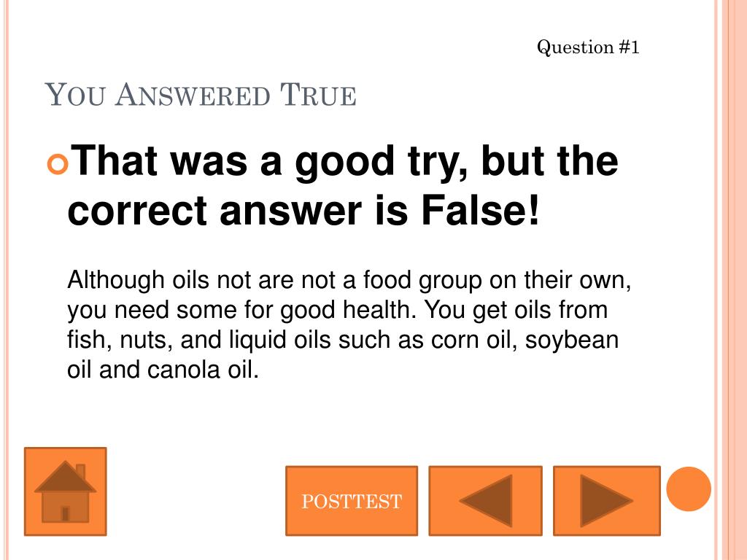Click the peach striped right border
The width and height of the screenshot is (747, 560).
pos(730,280)
